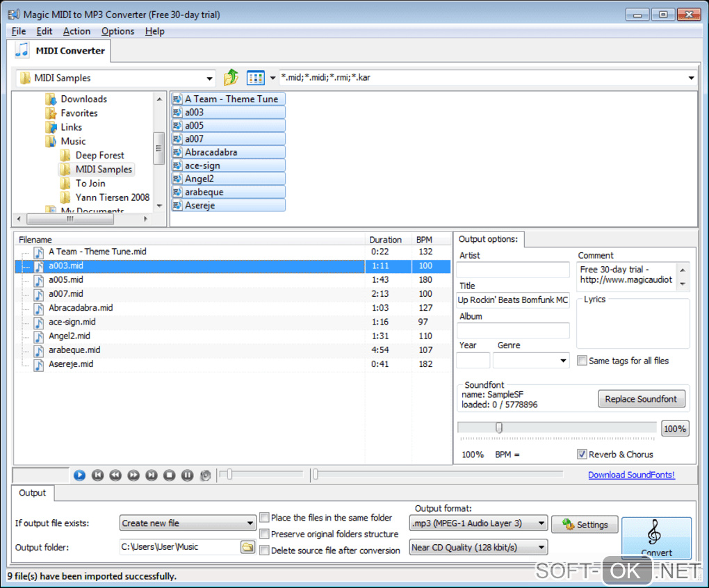
Task: Enable Same tags for all files
Action: click(582, 361)
